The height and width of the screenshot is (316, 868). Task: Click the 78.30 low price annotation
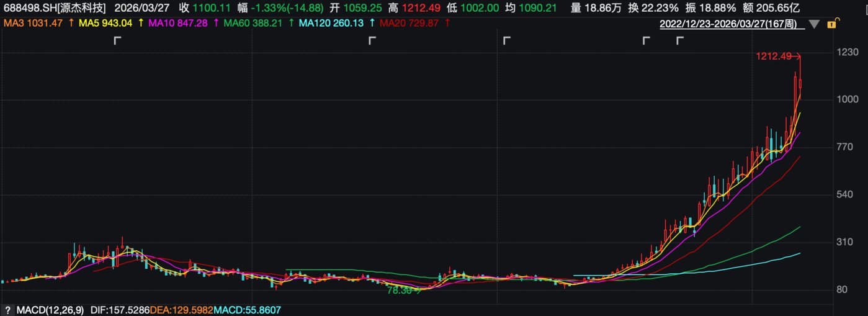[x=400, y=290]
